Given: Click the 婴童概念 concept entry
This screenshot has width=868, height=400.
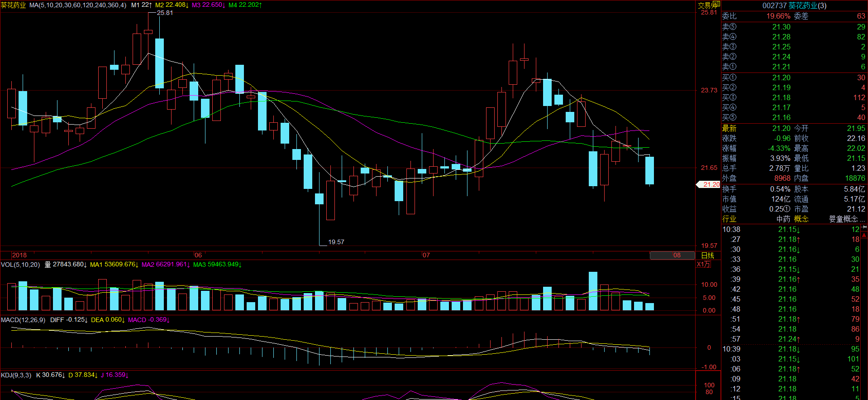Looking at the screenshot, I should click(x=844, y=219).
